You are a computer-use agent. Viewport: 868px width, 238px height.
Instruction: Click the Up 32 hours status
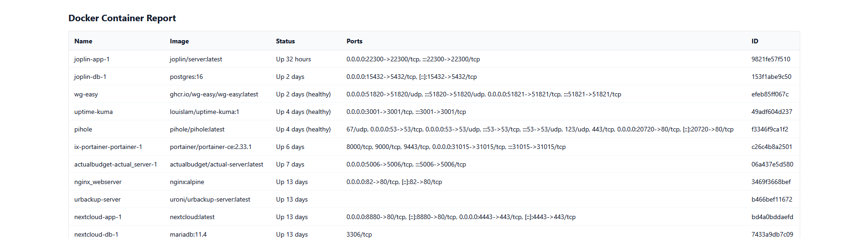294,59
